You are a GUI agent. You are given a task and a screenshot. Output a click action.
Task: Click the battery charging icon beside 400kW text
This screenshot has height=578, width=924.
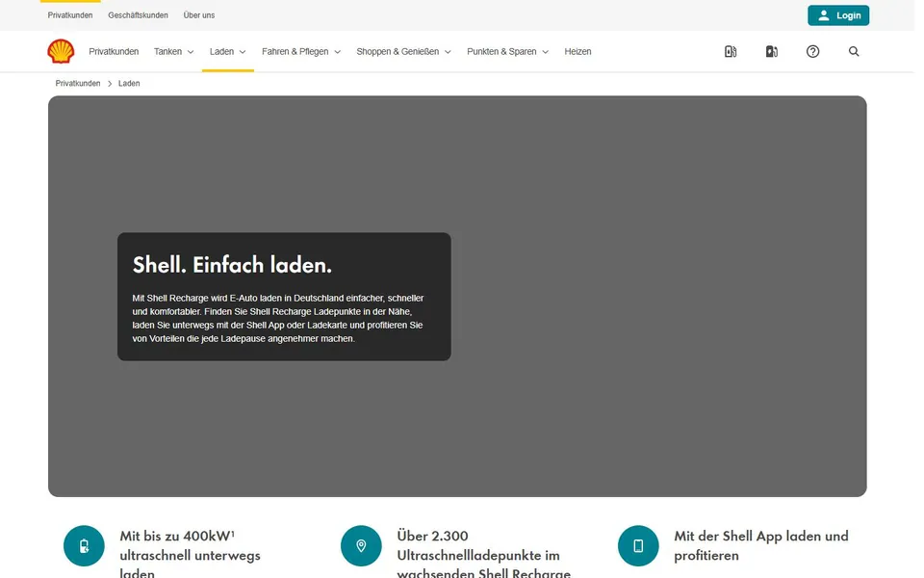[85, 545]
